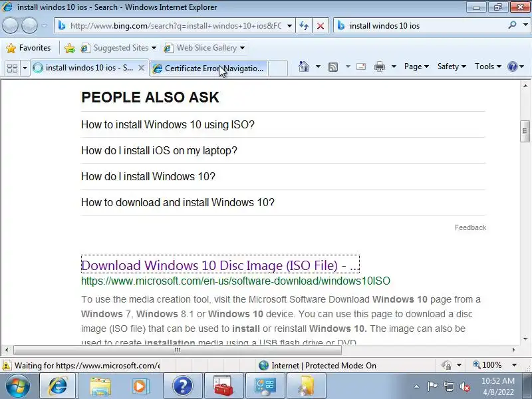
Task: Click the Add to Favorites Bar icon
Action: click(70, 48)
